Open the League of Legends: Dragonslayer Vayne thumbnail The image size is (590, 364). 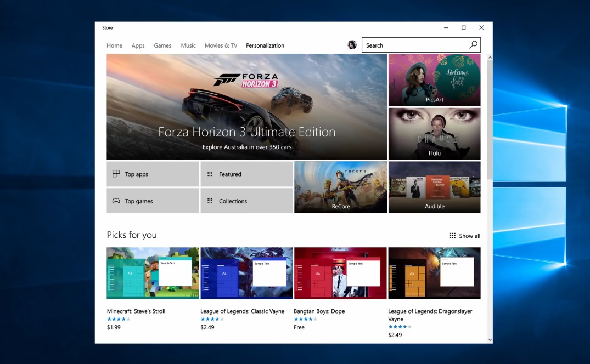click(434, 273)
